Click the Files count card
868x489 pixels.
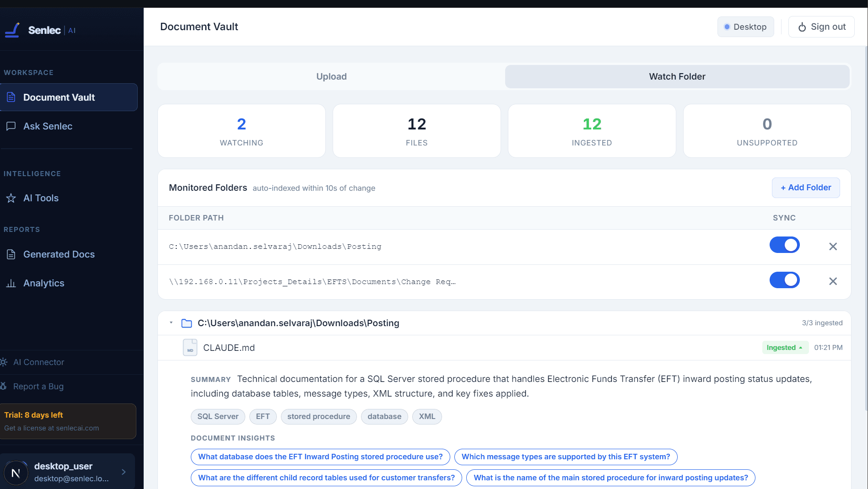pyautogui.click(x=417, y=131)
